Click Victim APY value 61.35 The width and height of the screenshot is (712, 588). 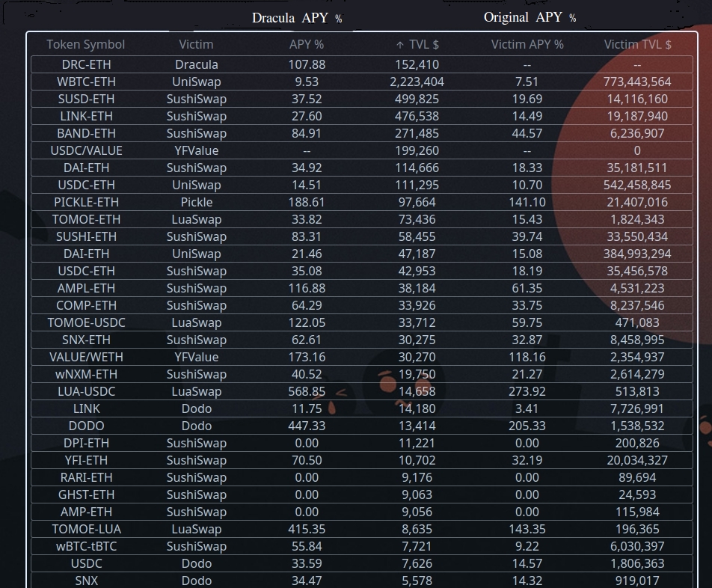[x=527, y=288]
